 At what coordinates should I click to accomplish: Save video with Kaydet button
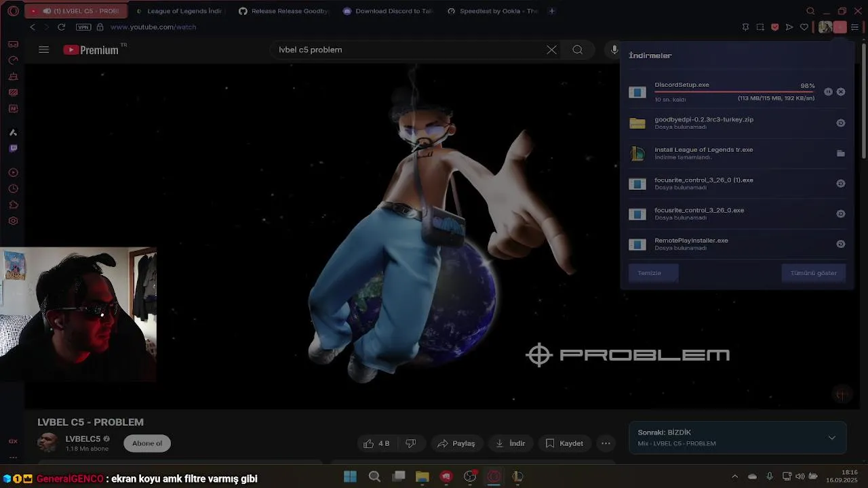coord(564,443)
